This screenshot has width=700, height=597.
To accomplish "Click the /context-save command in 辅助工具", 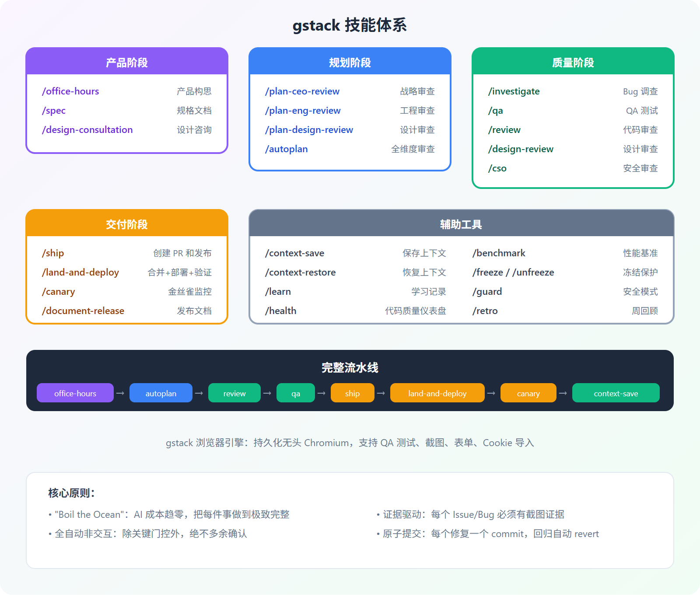I will pyautogui.click(x=295, y=253).
